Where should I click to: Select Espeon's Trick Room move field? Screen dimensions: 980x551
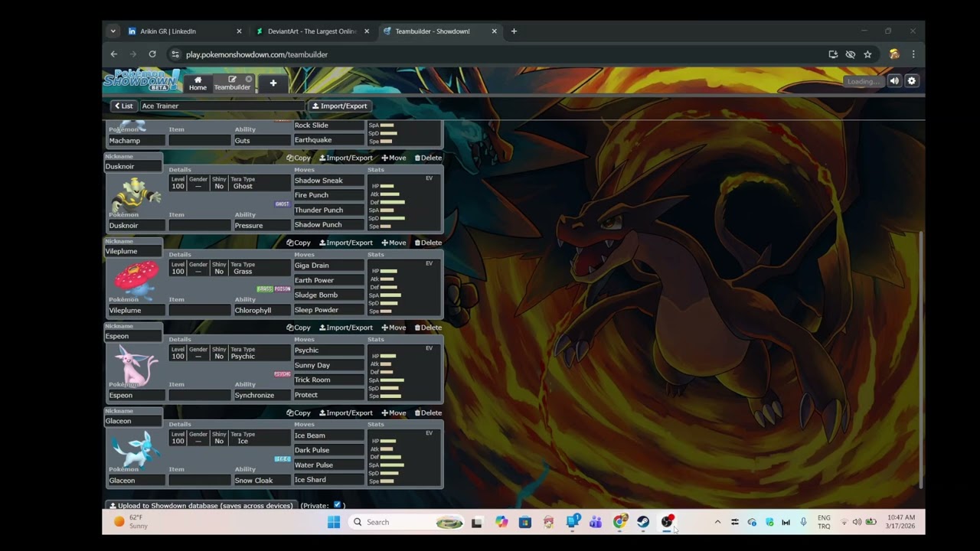pyautogui.click(x=328, y=380)
